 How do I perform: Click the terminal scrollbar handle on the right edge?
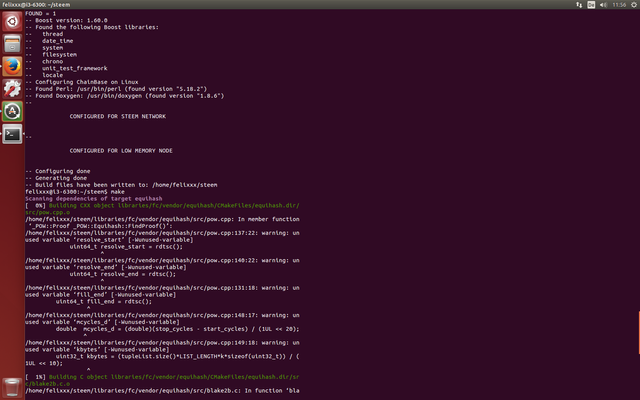click(x=639, y=333)
